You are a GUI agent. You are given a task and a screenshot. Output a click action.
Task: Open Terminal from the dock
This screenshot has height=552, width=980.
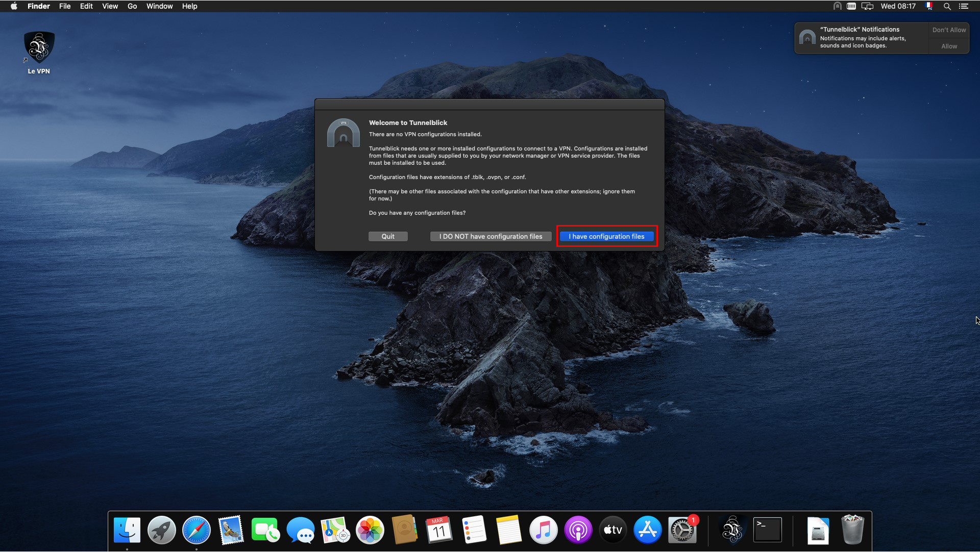[767, 531]
